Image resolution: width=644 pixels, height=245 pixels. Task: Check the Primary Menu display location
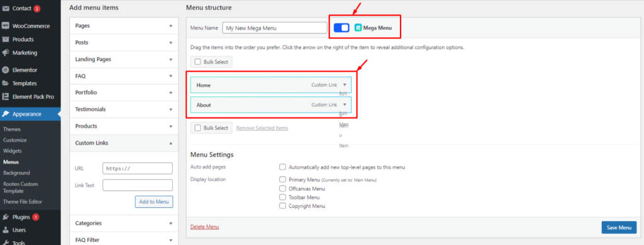tap(282, 180)
